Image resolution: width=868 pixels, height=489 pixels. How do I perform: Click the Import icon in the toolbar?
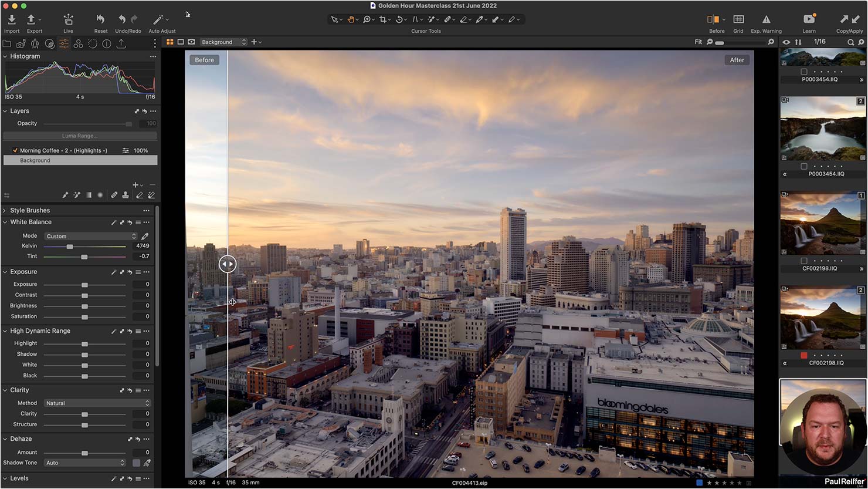coord(12,20)
